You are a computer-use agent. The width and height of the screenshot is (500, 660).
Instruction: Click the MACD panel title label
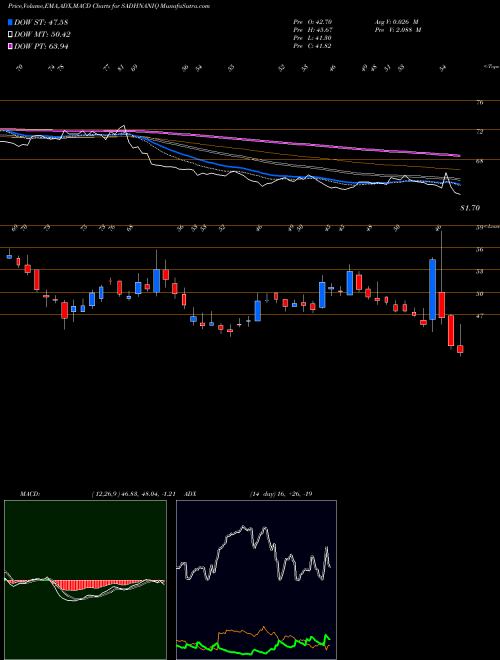click(29, 494)
